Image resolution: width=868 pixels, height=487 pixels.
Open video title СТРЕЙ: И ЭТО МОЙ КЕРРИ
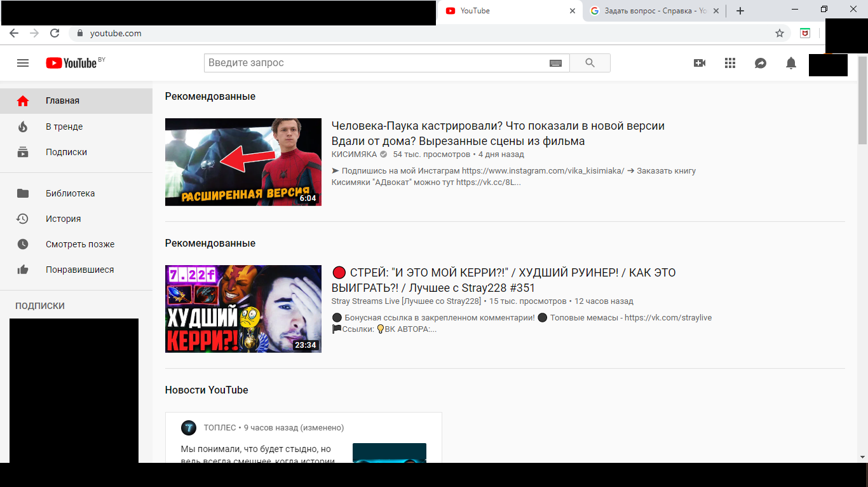click(504, 280)
